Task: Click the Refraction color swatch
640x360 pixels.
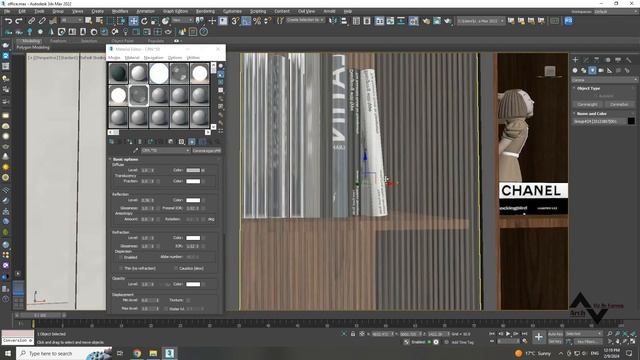Action: coord(193,238)
